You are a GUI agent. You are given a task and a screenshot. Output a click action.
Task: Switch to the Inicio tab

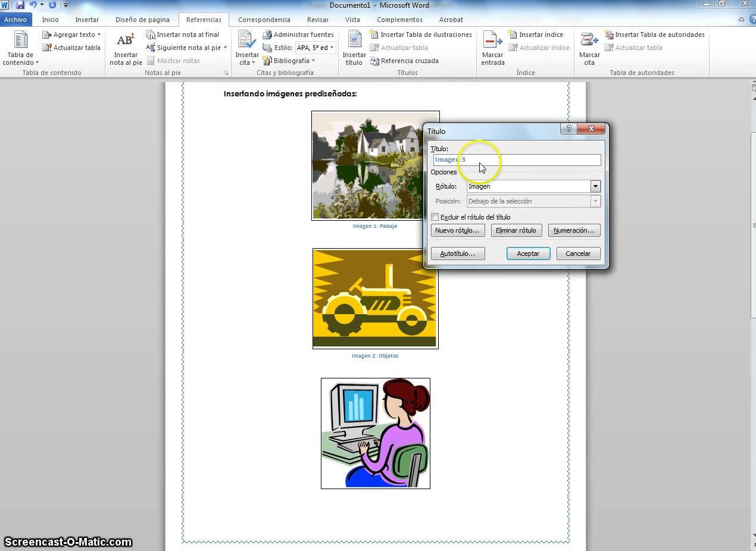pyautogui.click(x=51, y=20)
